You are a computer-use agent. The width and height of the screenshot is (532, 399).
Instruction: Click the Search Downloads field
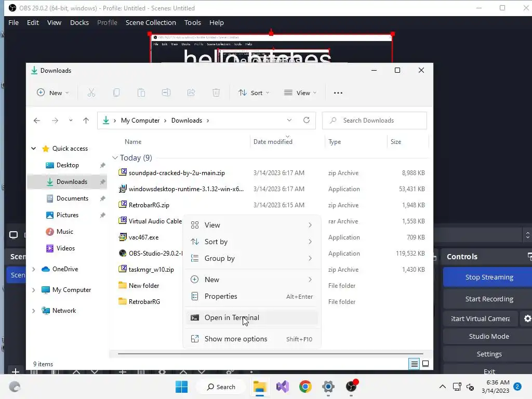click(374, 121)
